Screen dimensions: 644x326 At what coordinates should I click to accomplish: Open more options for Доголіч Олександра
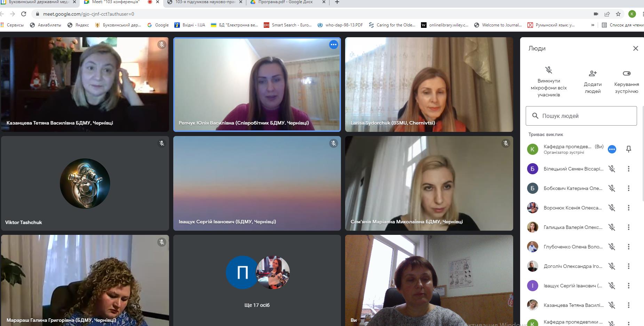pyautogui.click(x=629, y=266)
